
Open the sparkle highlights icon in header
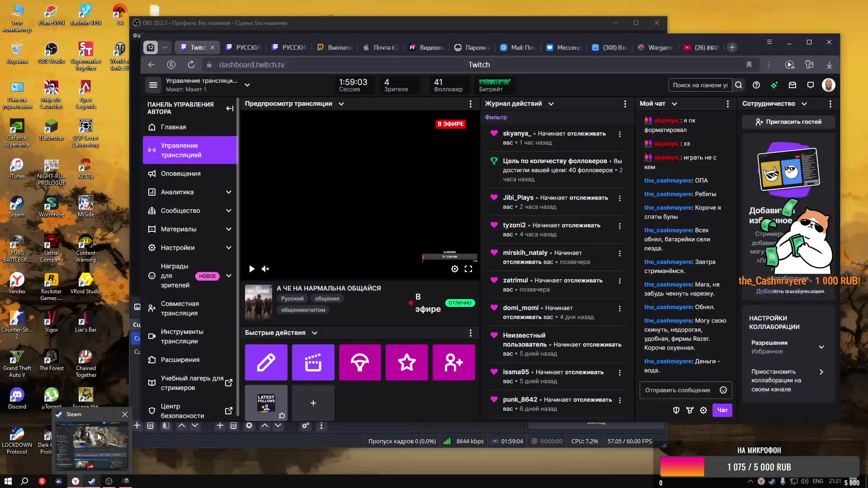[774, 85]
